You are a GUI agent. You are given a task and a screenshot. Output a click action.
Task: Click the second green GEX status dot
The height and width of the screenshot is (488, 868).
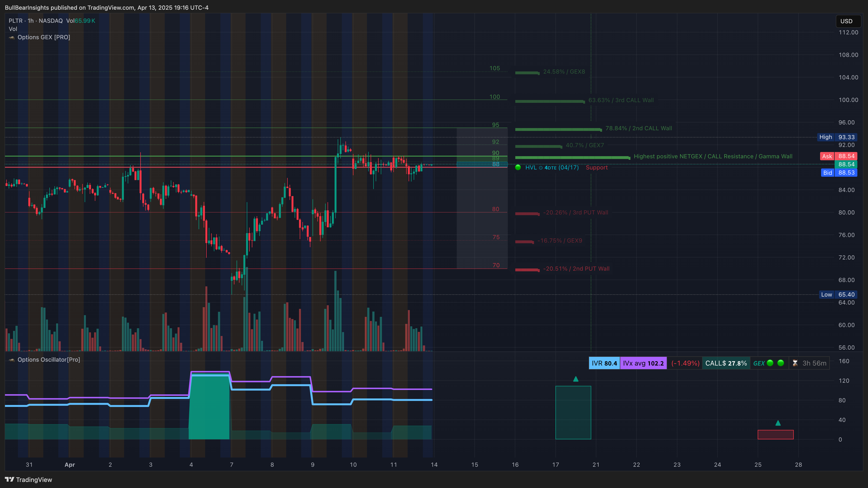[780, 363]
